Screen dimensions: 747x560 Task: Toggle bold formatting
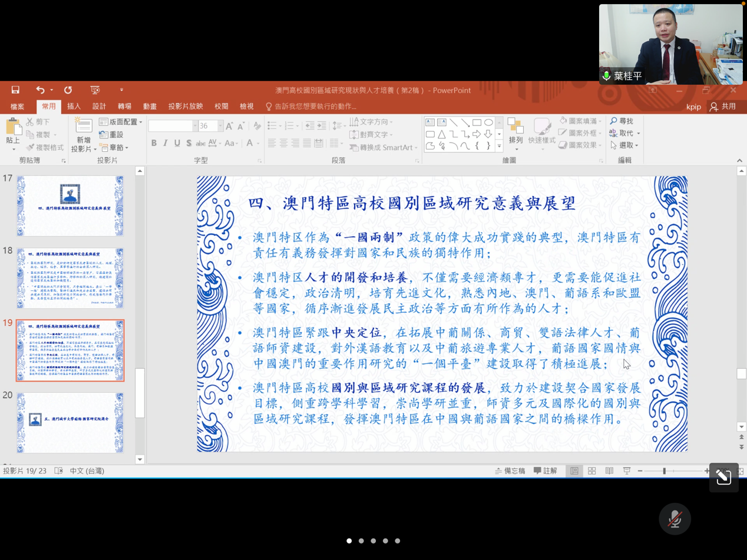154,143
